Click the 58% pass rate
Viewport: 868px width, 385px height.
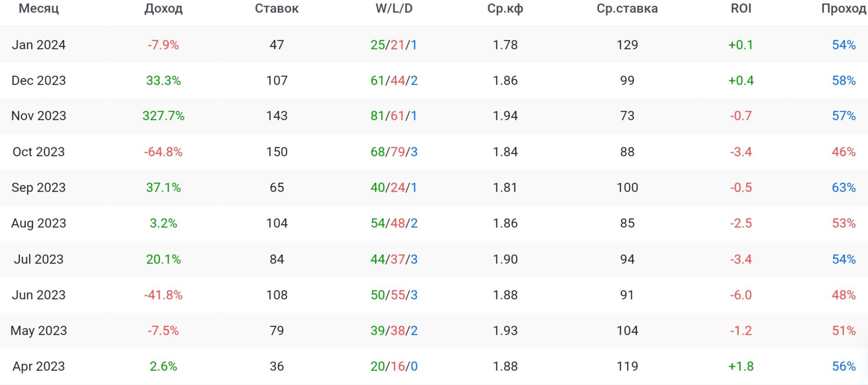point(844,80)
